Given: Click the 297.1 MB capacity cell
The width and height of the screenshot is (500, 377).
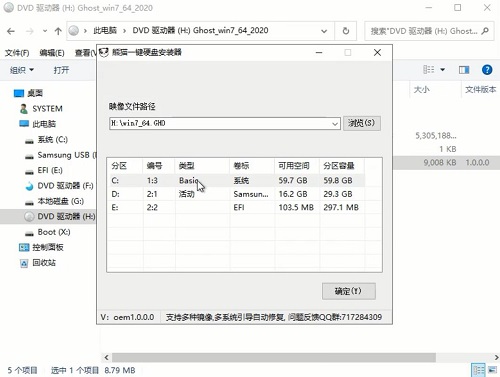Looking at the screenshot, I should click(341, 207).
